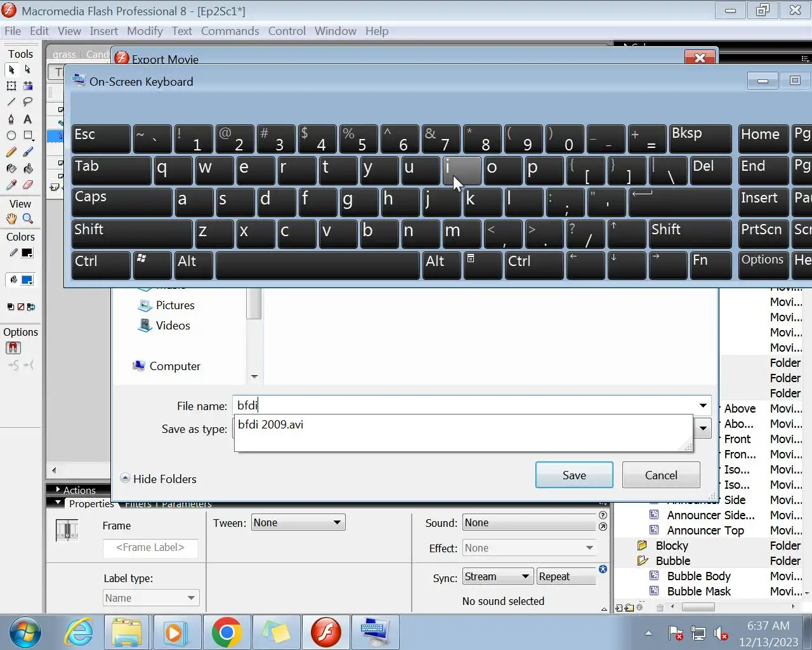Open the Insert menu
This screenshot has height=650, width=812.
(103, 31)
